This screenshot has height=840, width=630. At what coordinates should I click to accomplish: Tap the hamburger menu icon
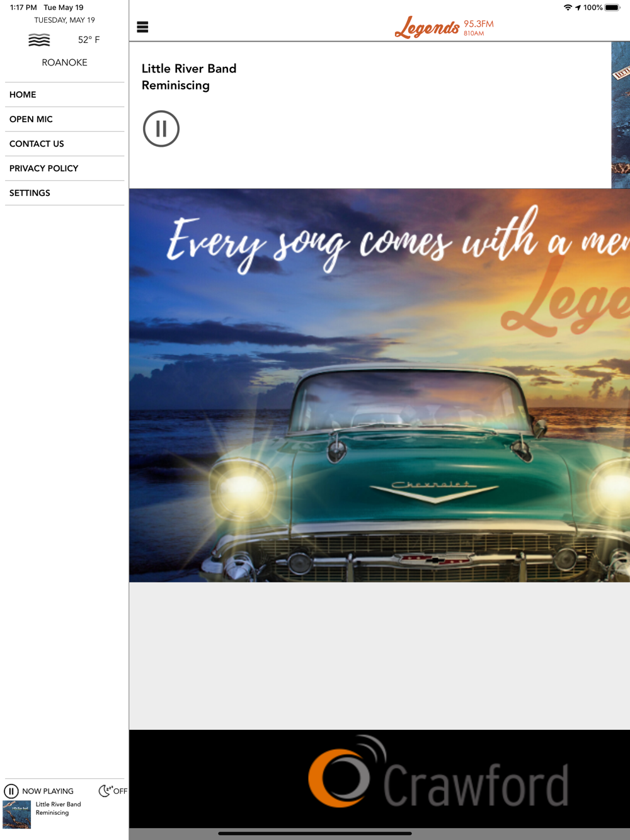(x=142, y=27)
